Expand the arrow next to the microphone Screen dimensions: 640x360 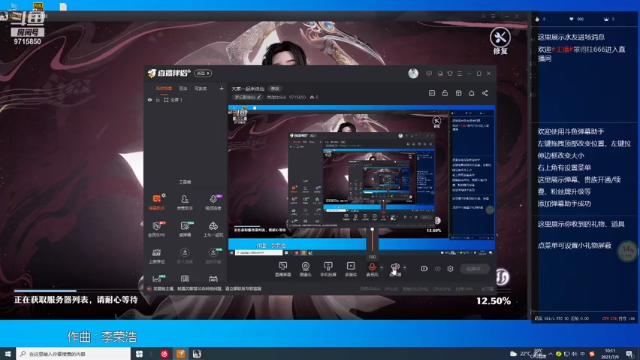point(382,268)
